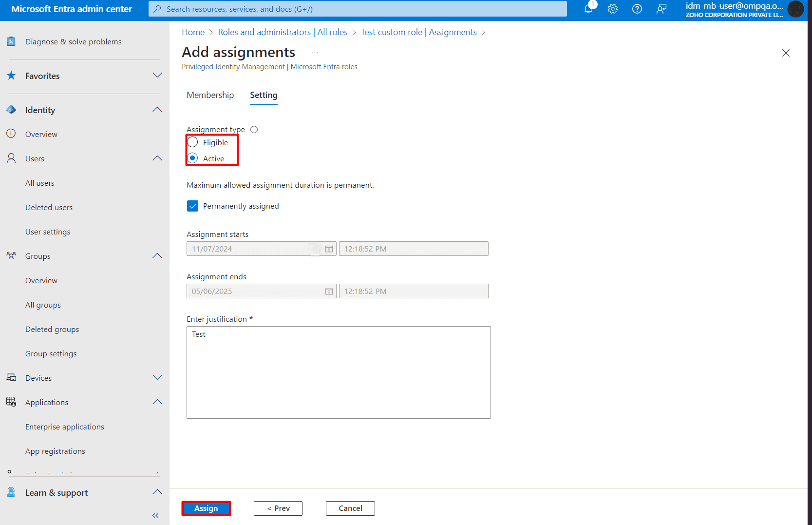Open the notifications bell

click(588, 9)
